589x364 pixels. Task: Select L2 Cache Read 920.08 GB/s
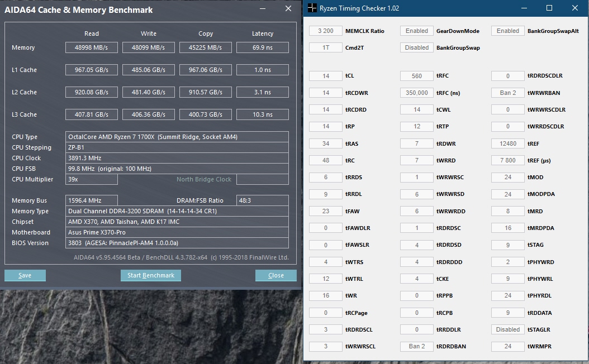[x=91, y=92]
